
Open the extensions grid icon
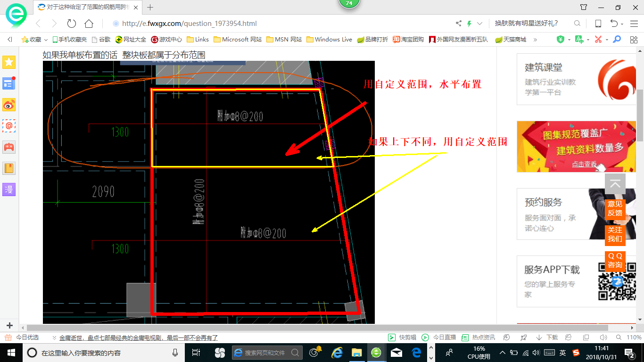tap(634, 40)
